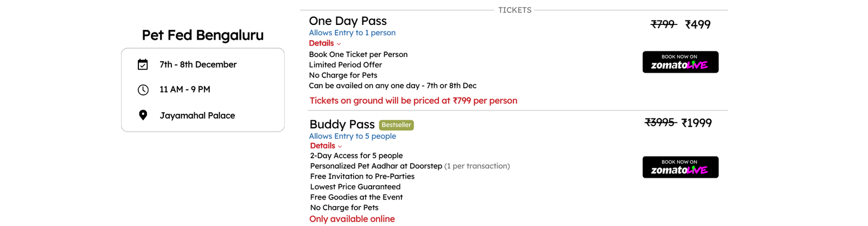Collapse the Buddy Pass Details chevron
This screenshot has height=226, width=868.
(x=340, y=146)
